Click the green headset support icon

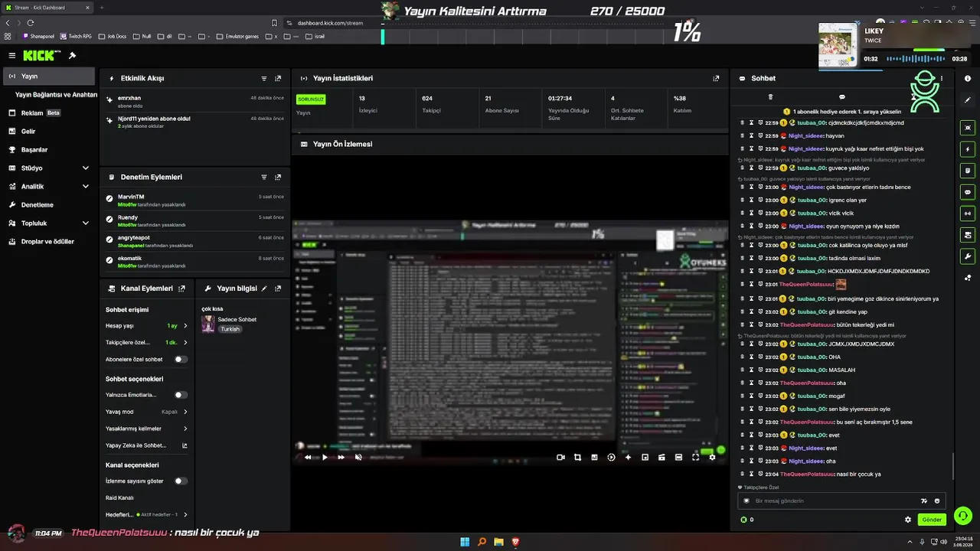point(963,516)
